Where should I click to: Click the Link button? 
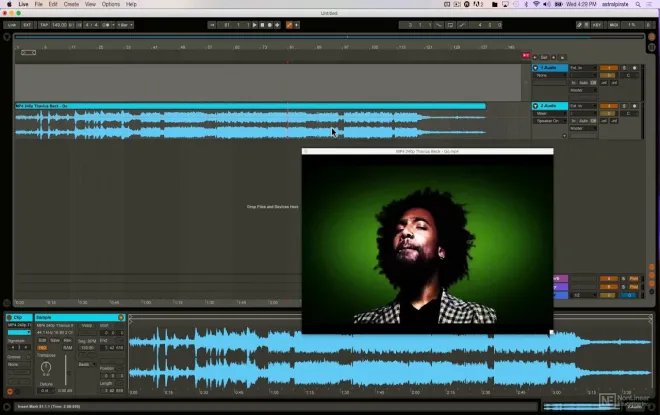click(12, 25)
